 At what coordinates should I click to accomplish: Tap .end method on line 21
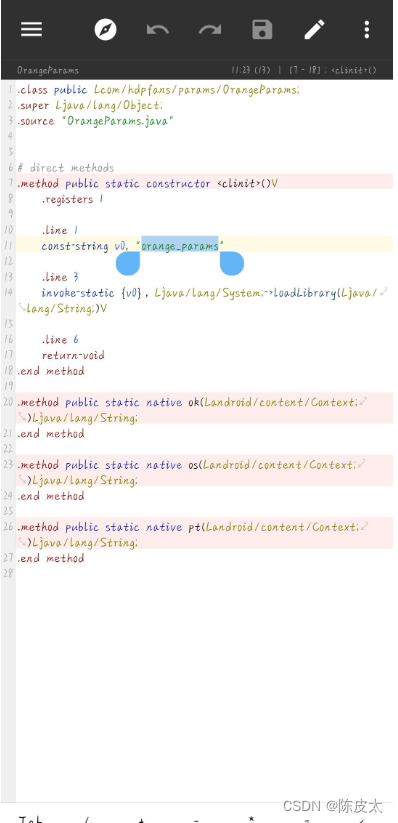coord(50,434)
